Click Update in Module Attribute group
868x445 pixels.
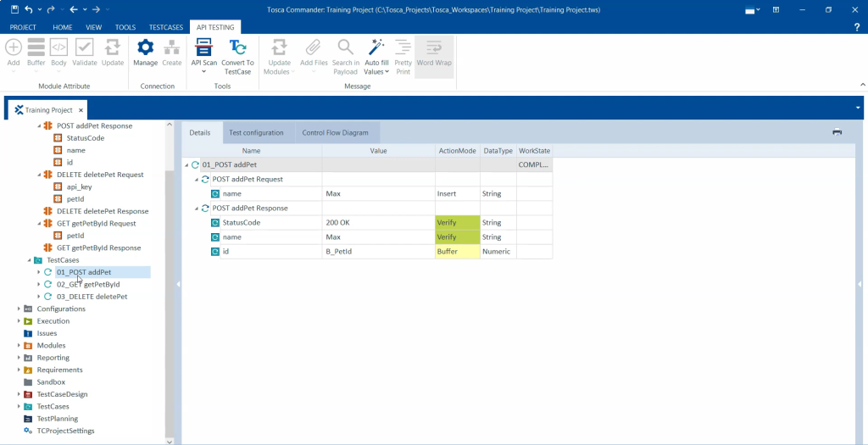(x=113, y=47)
